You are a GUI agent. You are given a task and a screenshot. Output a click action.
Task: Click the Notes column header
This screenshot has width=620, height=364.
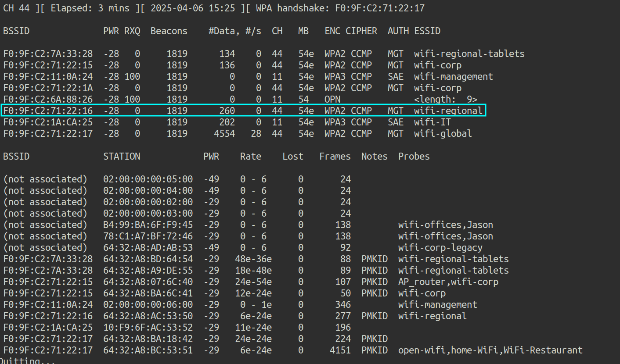tap(374, 157)
